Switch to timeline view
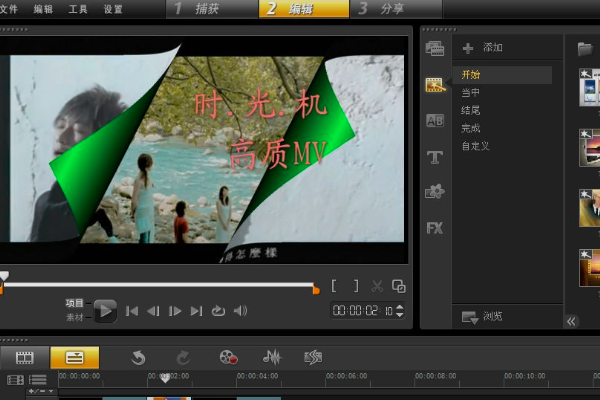The image size is (600, 400). (75, 358)
